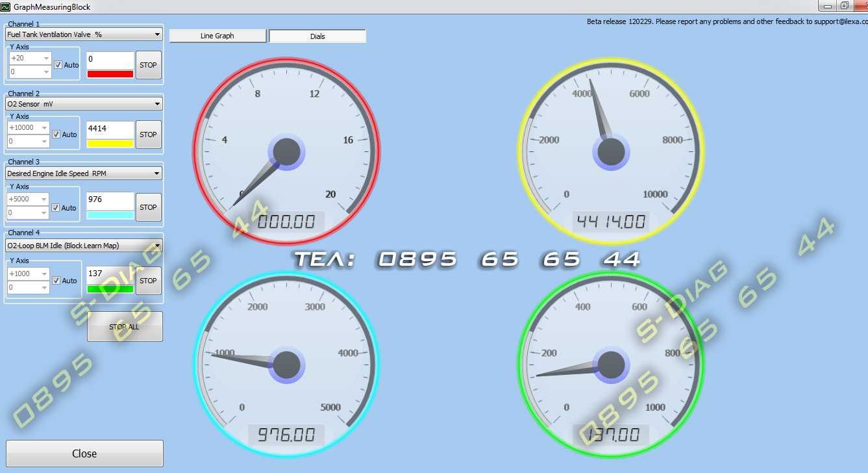The image size is (868, 473).
Task: Click the cyan Channel 3 color swatch
Action: click(110, 215)
